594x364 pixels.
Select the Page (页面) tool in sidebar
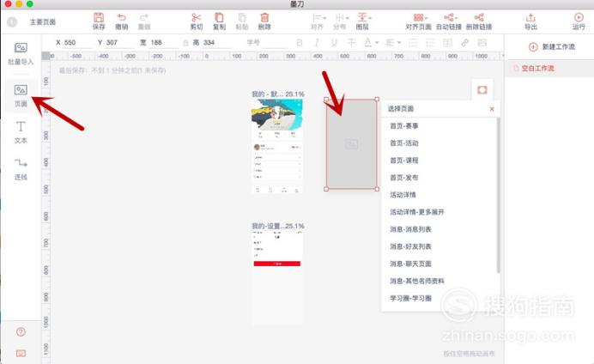21,96
